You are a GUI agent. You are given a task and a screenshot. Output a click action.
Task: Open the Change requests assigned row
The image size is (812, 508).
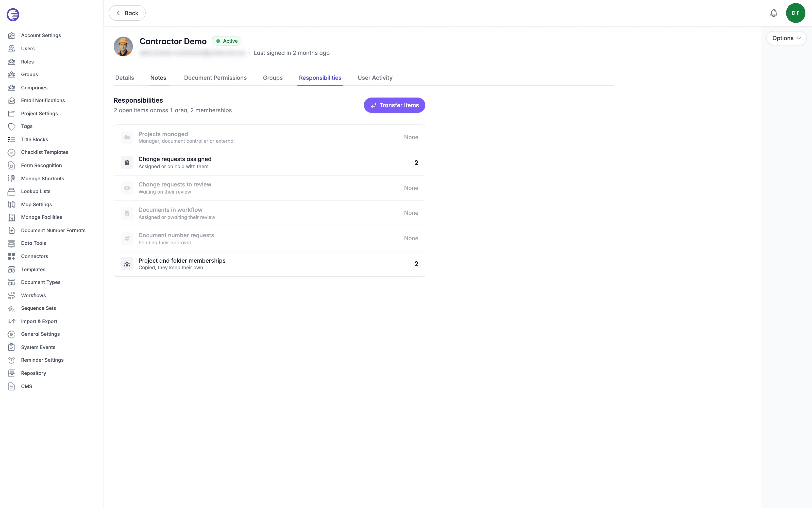(x=269, y=163)
